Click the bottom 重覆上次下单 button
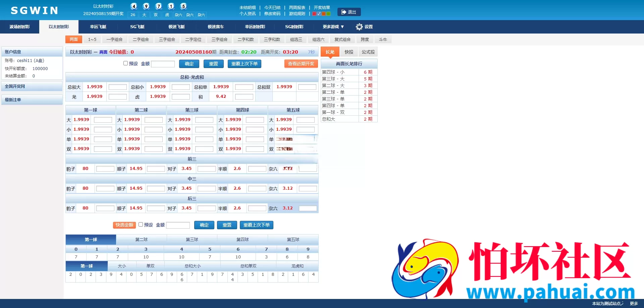Screen dimensions: 644x308 (x=257, y=225)
